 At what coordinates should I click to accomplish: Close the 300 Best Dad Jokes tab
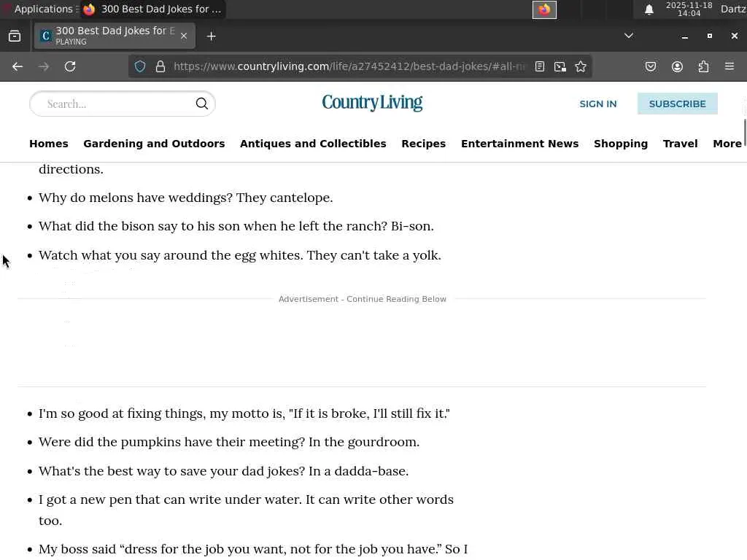184,36
